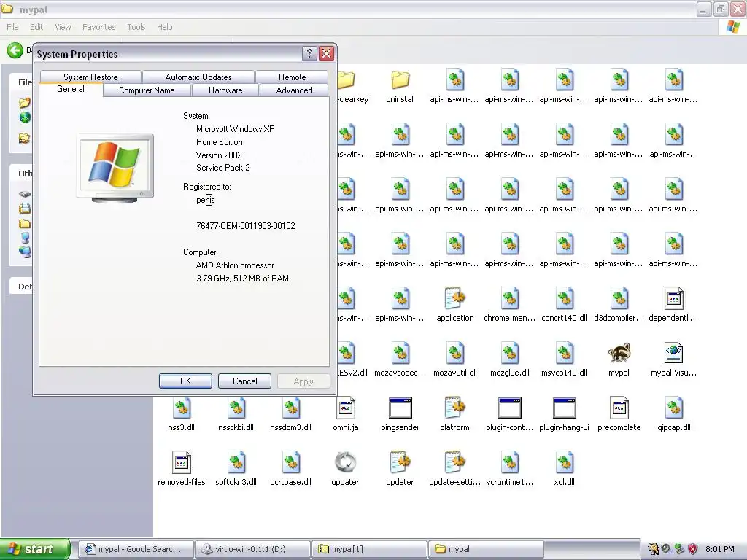
Task: Select the chrome.manifest file icon
Action: pyautogui.click(x=509, y=298)
